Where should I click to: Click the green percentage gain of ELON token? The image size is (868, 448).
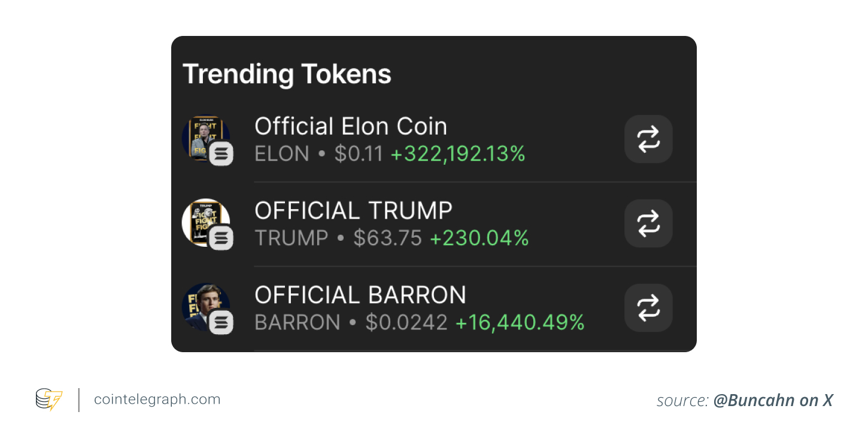pyautogui.click(x=458, y=154)
